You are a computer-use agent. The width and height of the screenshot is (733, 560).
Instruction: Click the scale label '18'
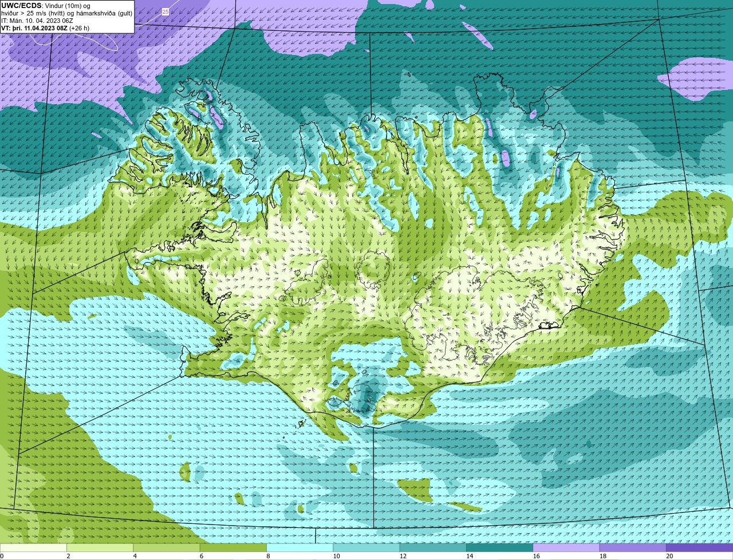click(x=603, y=556)
